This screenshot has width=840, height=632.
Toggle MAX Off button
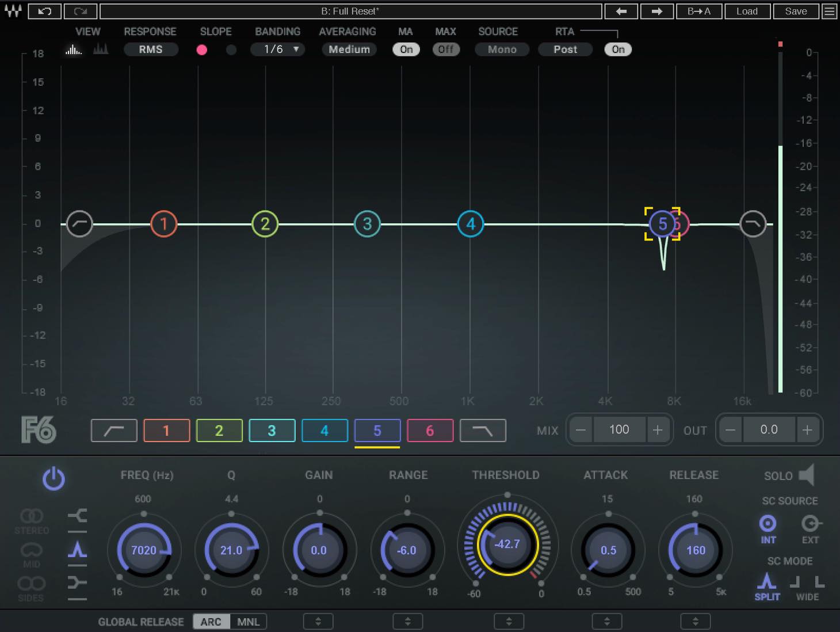446,50
